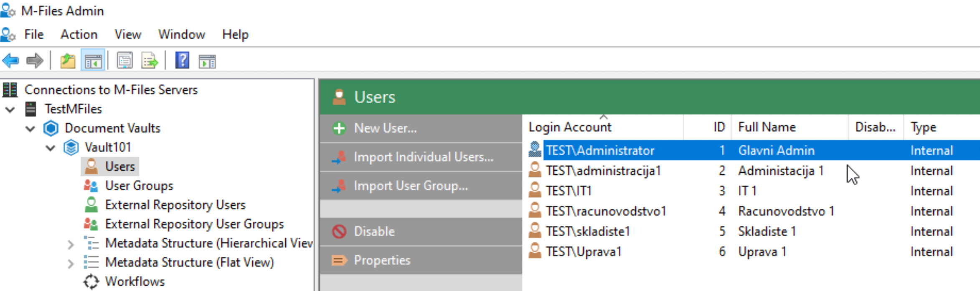Click the User Groups icon

(x=91, y=186)
